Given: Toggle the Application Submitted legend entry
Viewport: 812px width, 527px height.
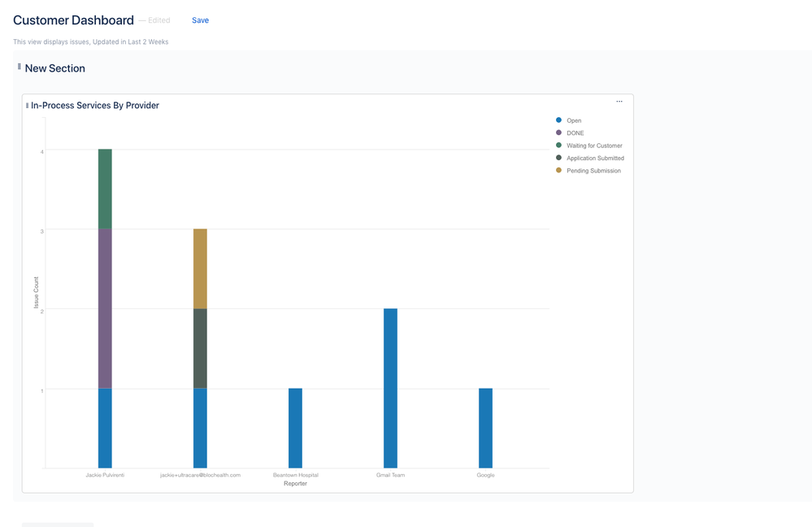Looking at the screenshot, I should click(590, 158).
